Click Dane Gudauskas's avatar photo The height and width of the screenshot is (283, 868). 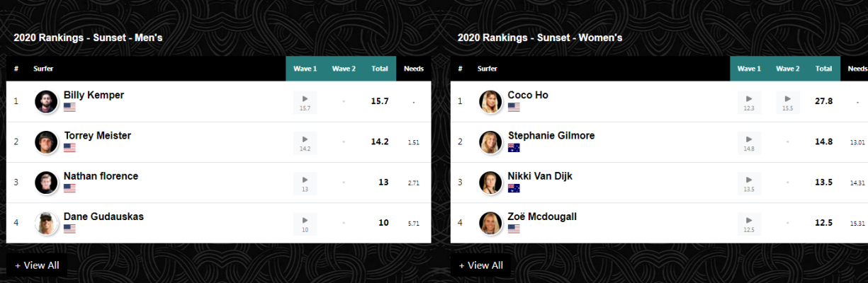(46, 223)
